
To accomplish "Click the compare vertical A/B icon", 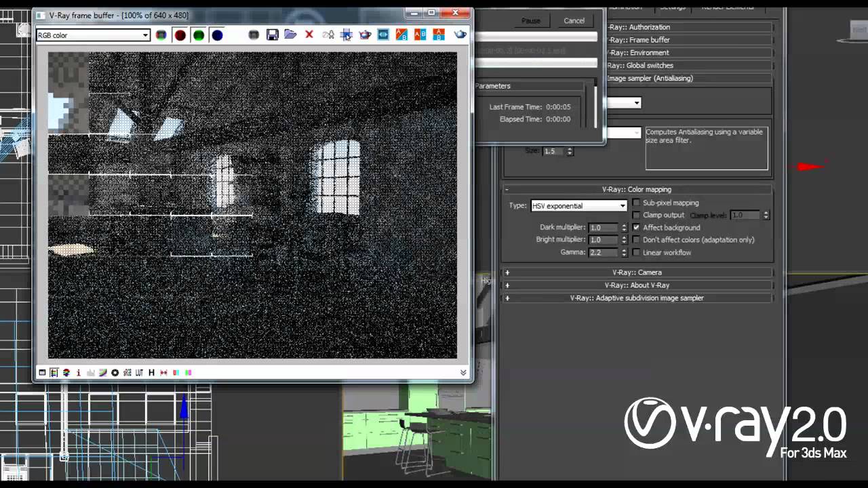I will 439,35.
